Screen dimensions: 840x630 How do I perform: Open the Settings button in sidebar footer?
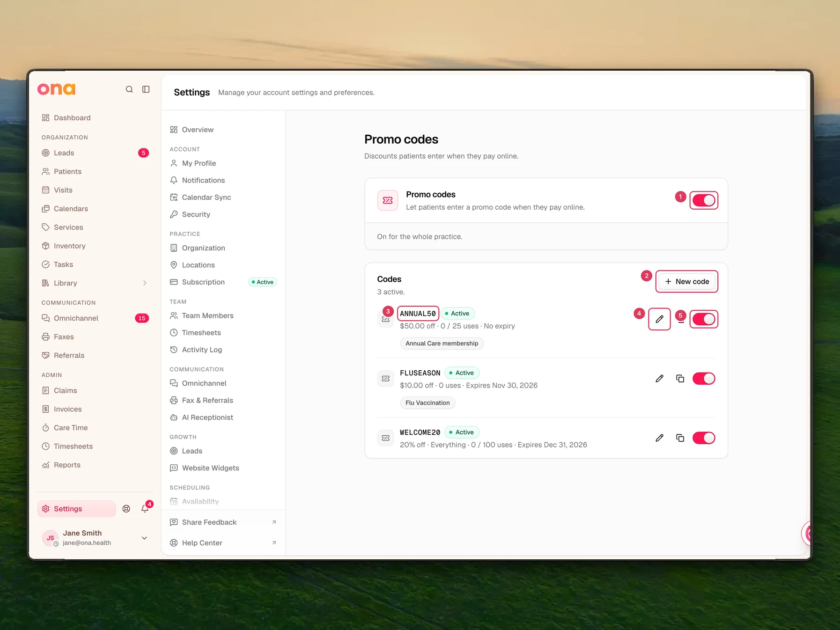point(77,509)
